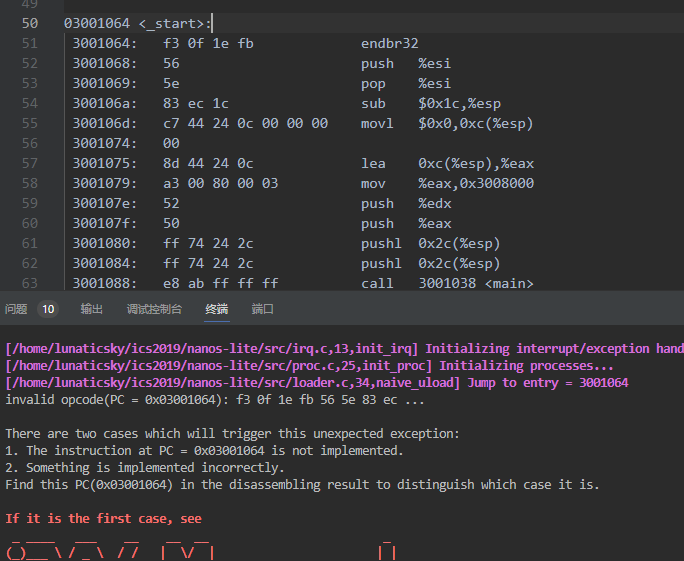Image resolution: width=684 pixels, height=561 pixels.
Task: Click 'lea 0xc(%esp),%eax' on line 57
Action: coord(447,163)
